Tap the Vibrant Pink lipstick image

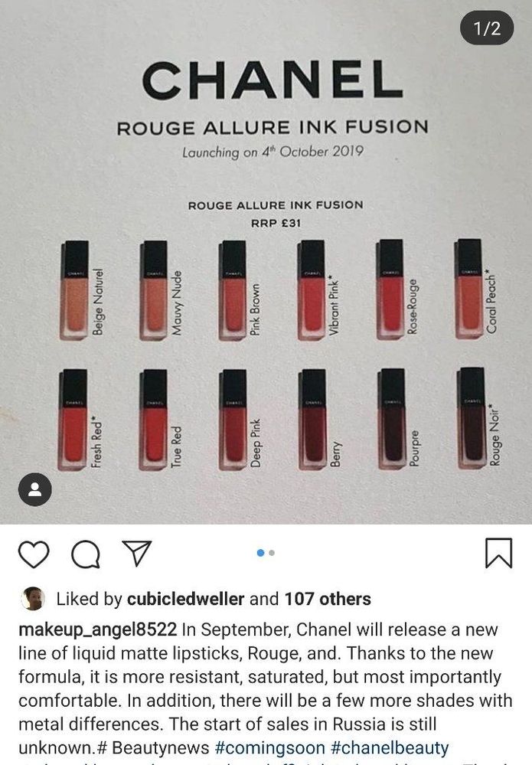[x=311, y=289]
